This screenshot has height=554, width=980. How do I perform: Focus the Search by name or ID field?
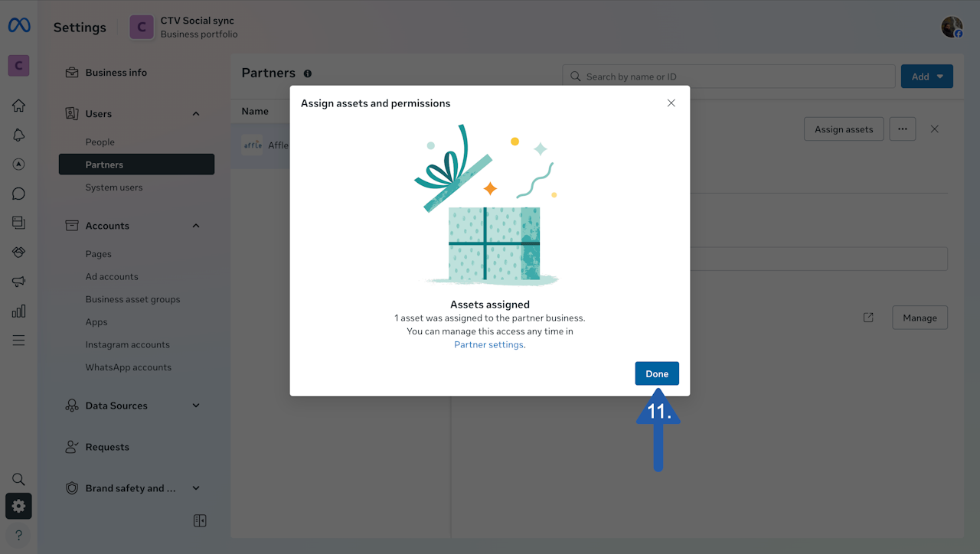point(729,77)
